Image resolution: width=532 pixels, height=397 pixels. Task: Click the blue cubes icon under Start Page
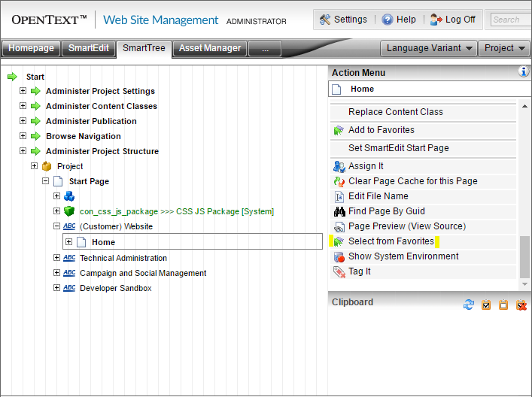tap(69, 196)
